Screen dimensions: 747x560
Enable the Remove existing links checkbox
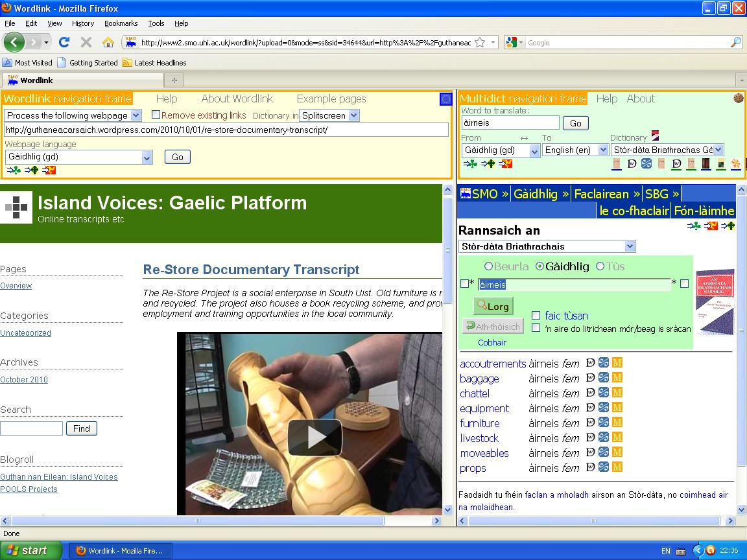tap(156, 115)
